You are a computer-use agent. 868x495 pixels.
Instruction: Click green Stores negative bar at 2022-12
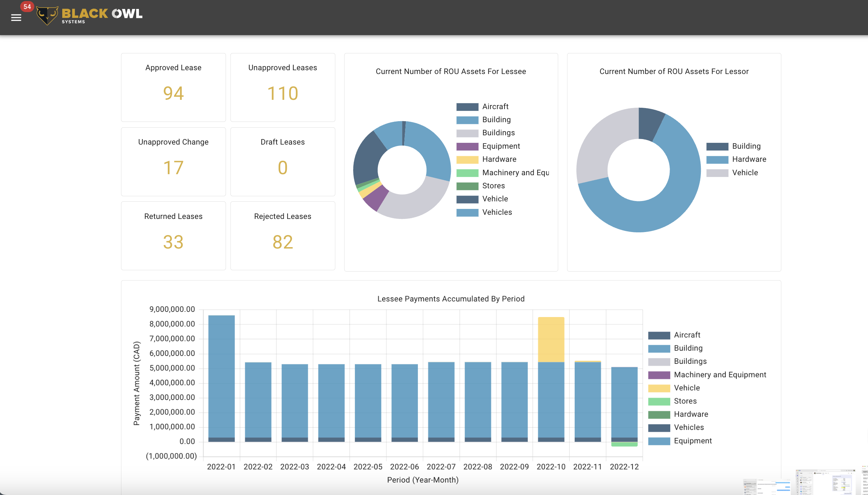[624, 444]
